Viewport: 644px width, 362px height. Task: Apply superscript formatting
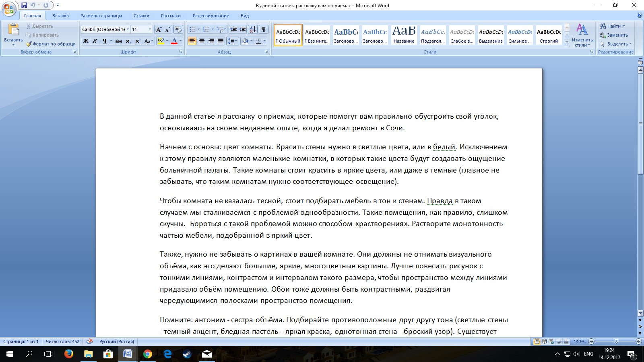click(138, 41)
